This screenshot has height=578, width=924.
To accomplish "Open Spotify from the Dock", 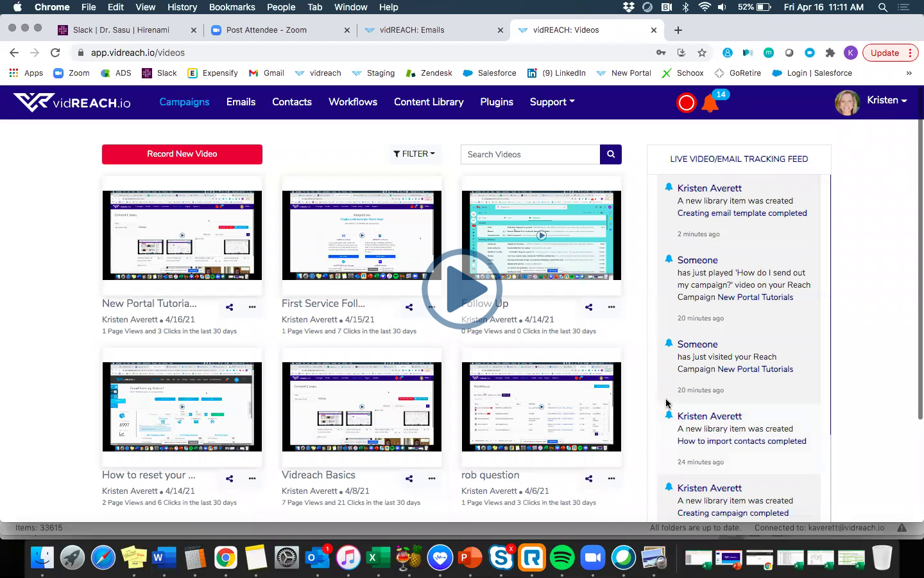I will coord(562,557).
